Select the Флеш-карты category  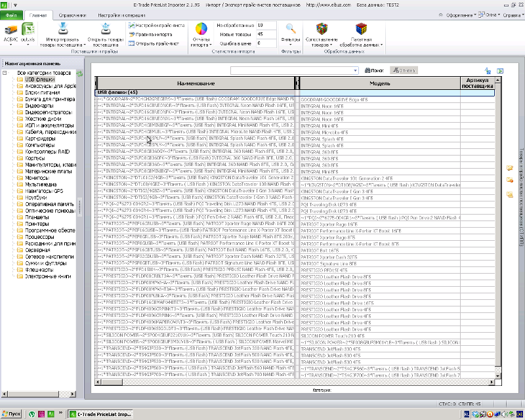click(x=39, y=270)
